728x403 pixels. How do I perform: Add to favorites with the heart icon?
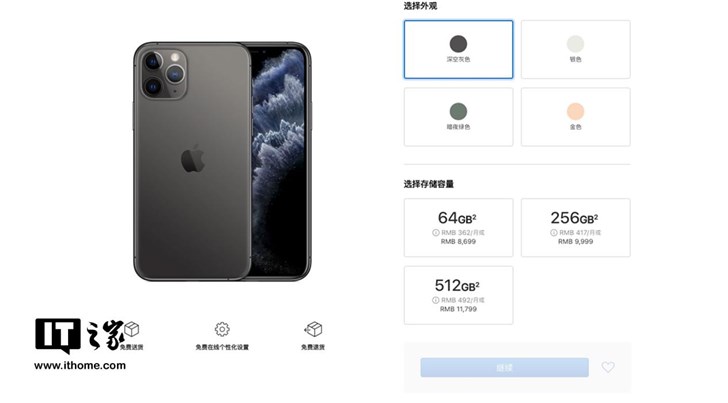pyautogui.click(x=608, y=367)
